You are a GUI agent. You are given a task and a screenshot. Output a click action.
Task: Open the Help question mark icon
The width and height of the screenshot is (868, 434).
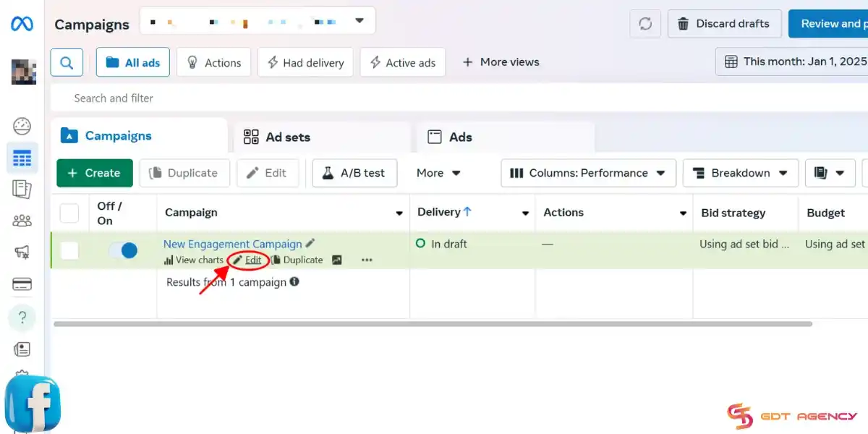tap(22, 317)
